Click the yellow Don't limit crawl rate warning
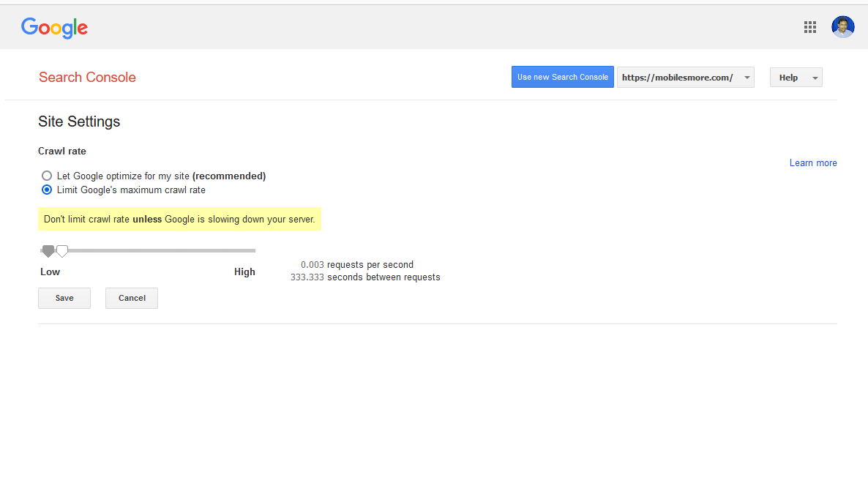Viewport: 868px width, 494px height. tap(179, 220)
